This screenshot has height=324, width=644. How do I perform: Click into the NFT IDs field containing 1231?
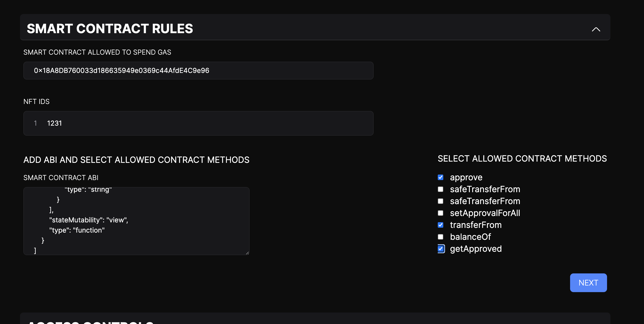198,123
